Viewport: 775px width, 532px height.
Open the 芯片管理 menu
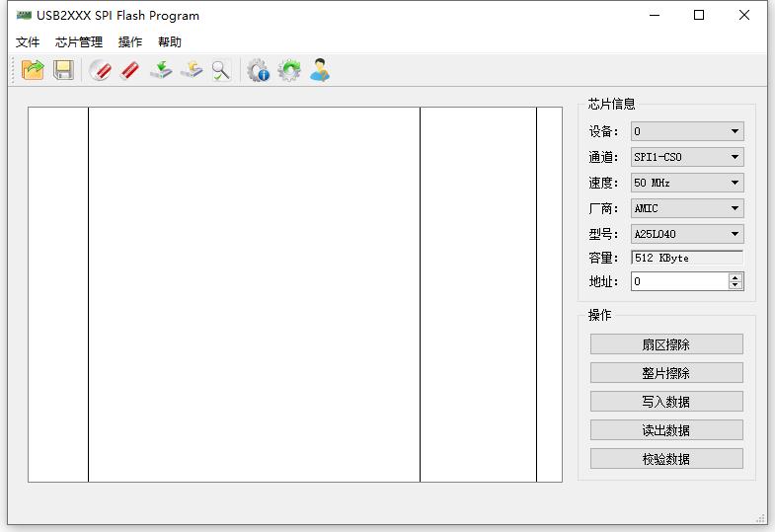(79, 42)
